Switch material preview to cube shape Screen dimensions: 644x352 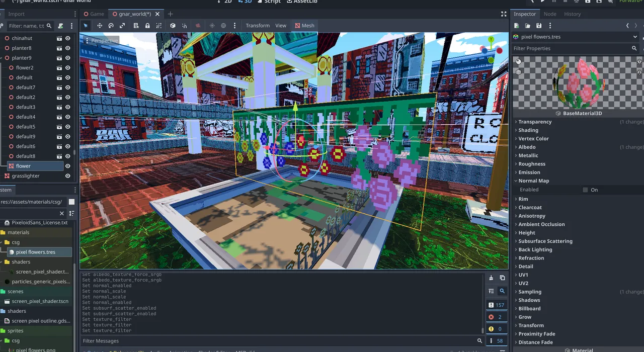point(519,72)
